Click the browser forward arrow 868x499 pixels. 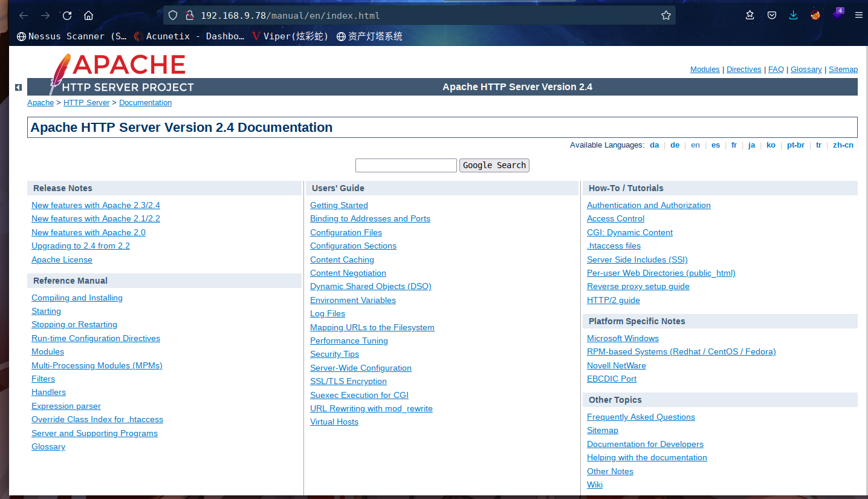tap(45, 15)
